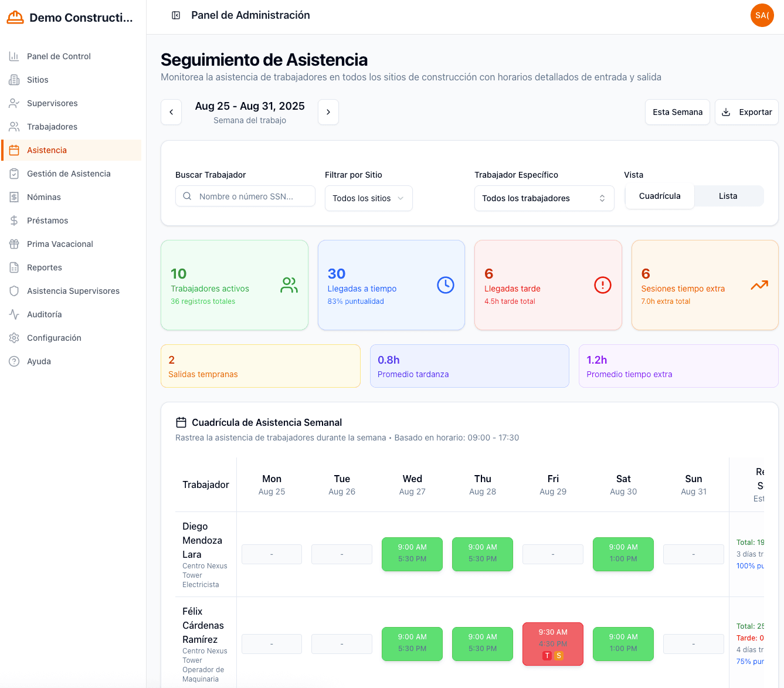Click the orange trend arrow icon on tiempo extra
The image size is (784, 688).
pyautogui.click(x=759, y=285)
